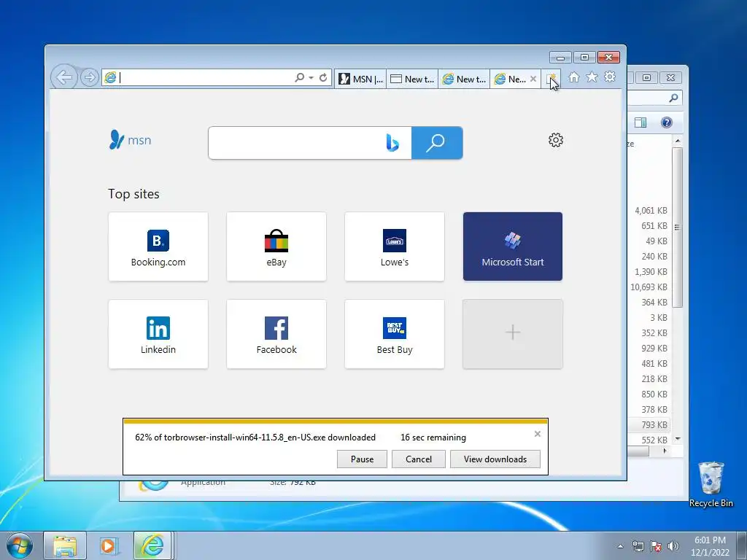Open the address bar autocomplete dropdown arrow
The height and width of the screenshot is (560, 747).
pyautogui.click(x=311, y=77)
